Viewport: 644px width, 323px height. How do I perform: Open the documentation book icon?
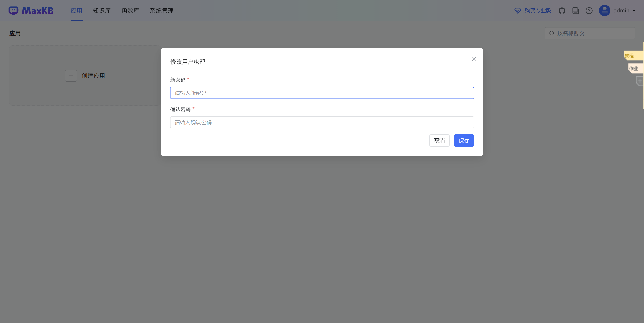[575, 11]
